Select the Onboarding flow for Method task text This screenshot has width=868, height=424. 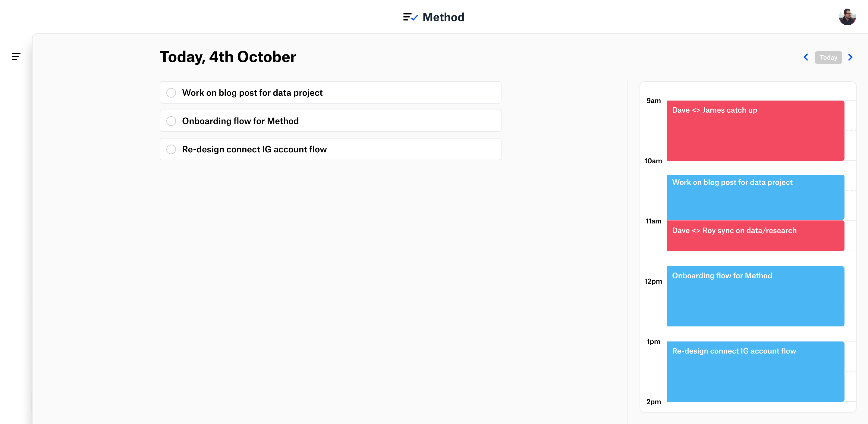tap(240, 121)
